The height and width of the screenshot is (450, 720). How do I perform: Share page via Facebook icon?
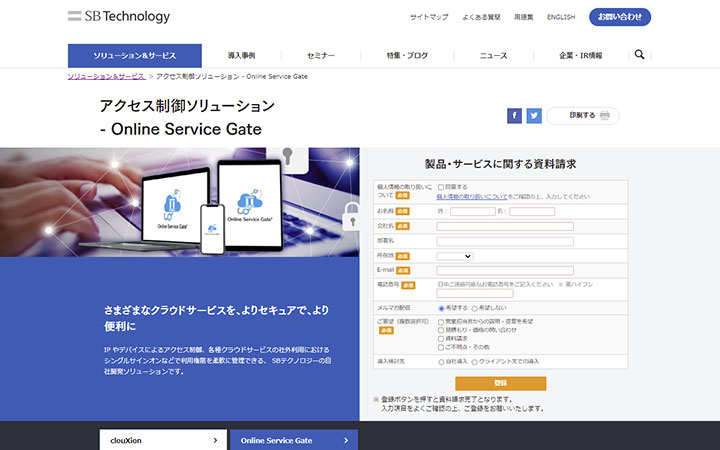[x=514, y=116]
